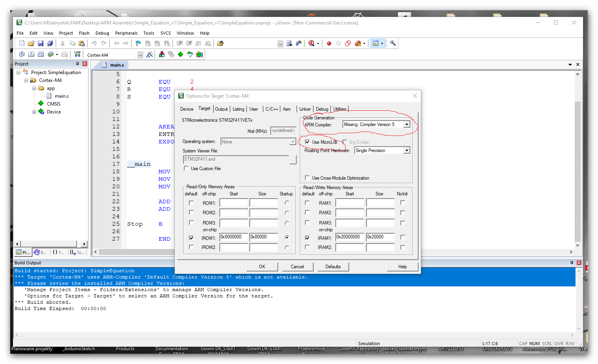Viewport: 598px width, 364px height.
Task: Open Configuration wrench icon
Action: pyautogui.click(x=393, y=43)
